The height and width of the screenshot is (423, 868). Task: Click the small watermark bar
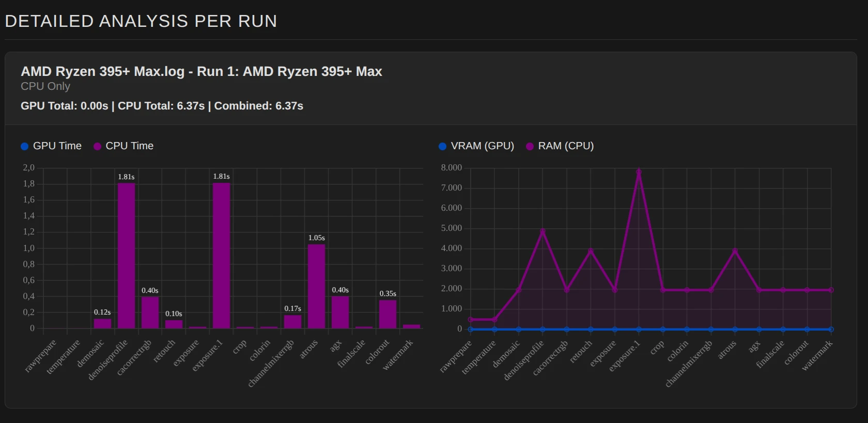[x=411, y=326]
